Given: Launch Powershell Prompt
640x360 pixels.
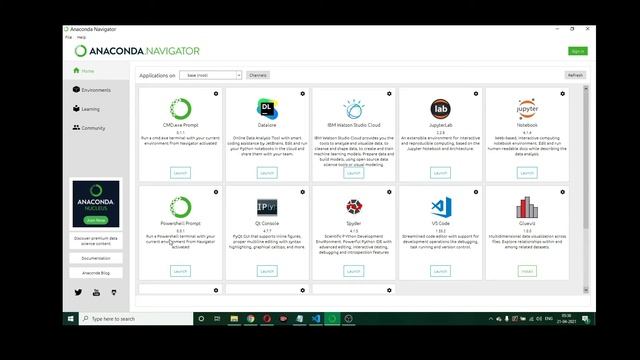Looking at the screenshot, I should tap(180, 271).
